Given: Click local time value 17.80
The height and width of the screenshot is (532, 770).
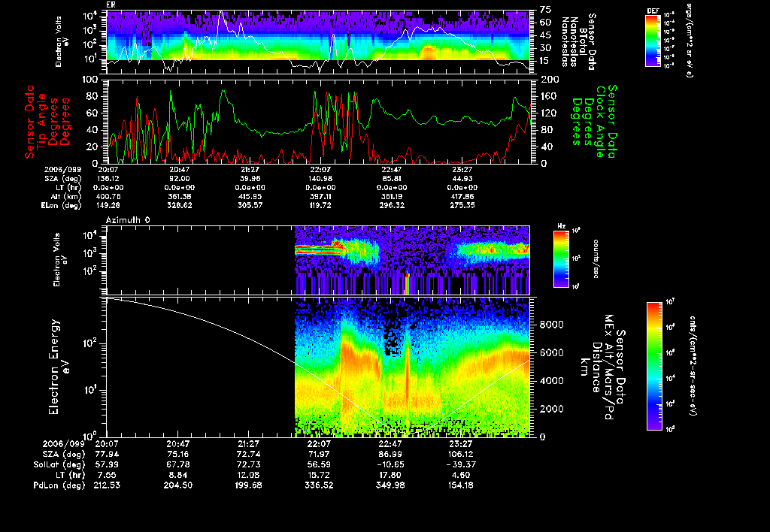Looking at the screenshot, I should (390, 475).
